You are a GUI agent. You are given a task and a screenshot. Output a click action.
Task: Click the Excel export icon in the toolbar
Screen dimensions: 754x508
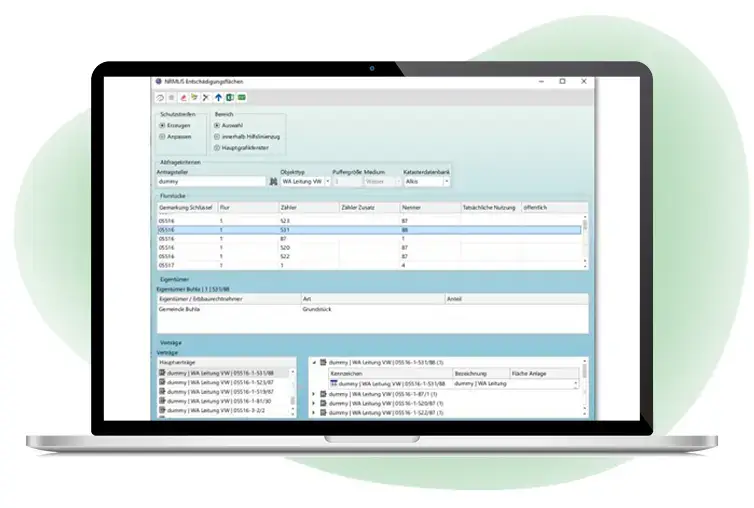pos(230,98)
